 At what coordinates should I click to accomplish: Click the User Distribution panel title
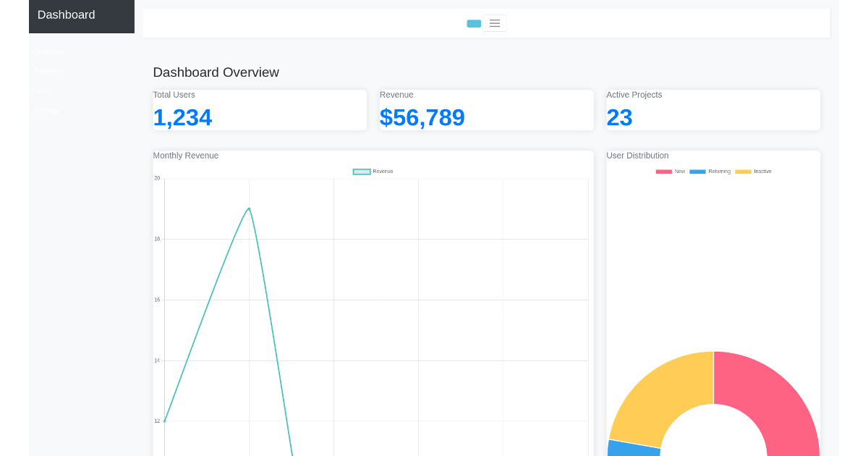click(x=637, y=155)
